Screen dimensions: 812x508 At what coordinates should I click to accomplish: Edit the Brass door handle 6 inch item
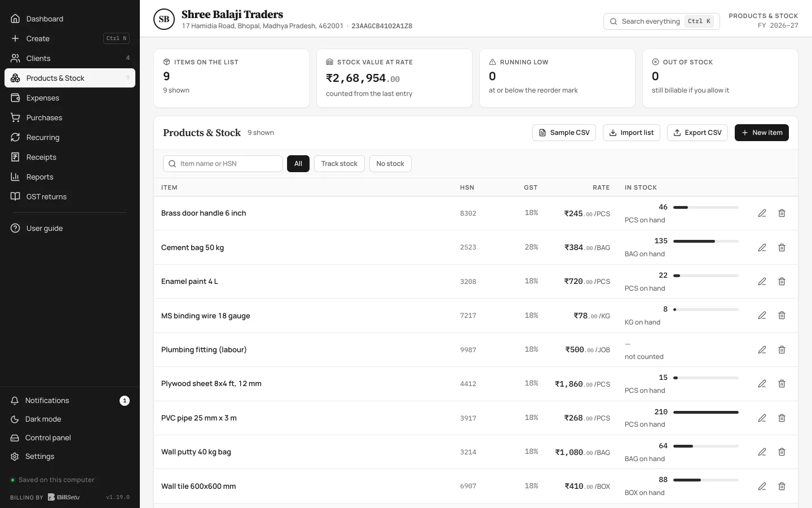(762, 213)
